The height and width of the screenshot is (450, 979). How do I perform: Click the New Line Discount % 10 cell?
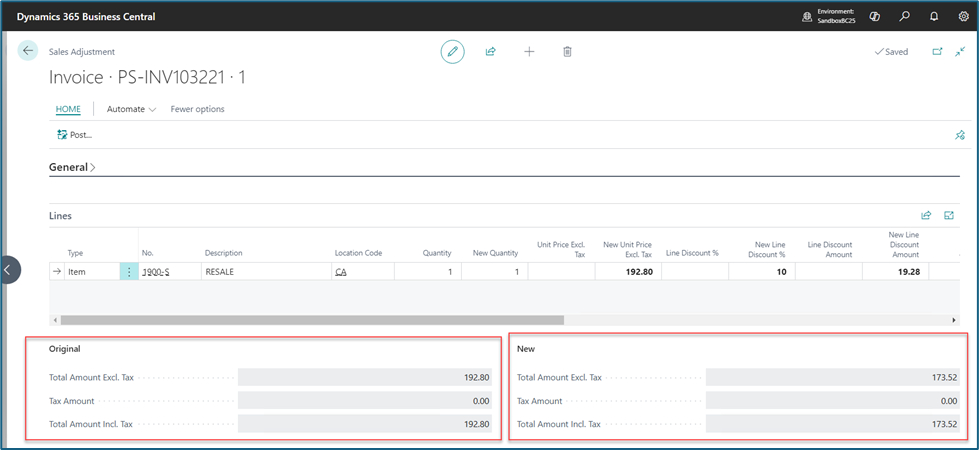[x=762, y=272]
